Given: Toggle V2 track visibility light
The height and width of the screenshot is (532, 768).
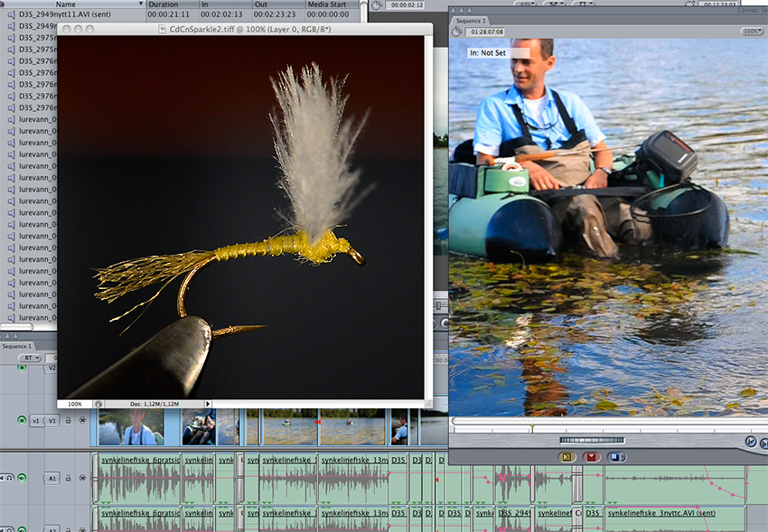Looking at the screenshot, I should pyautogui.click(x=22, y=368).
